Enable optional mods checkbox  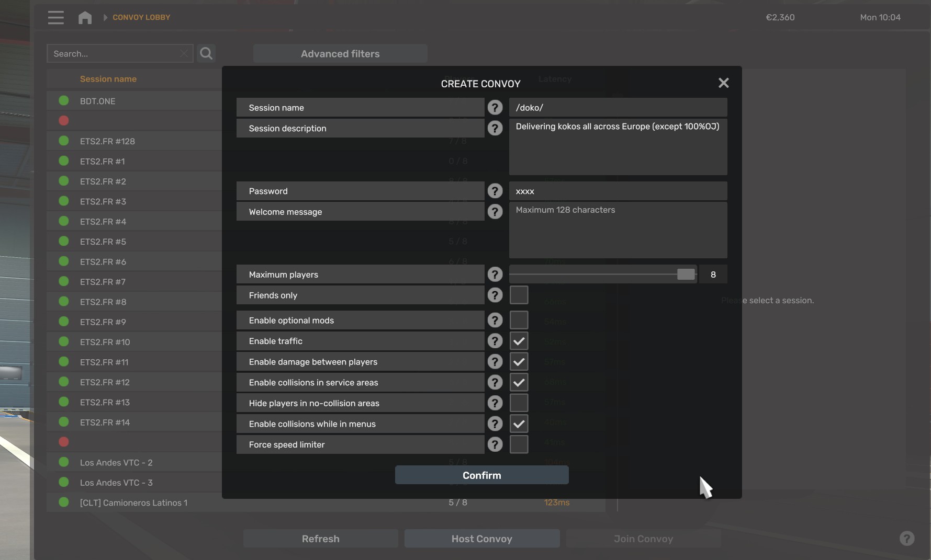point(519,320)
